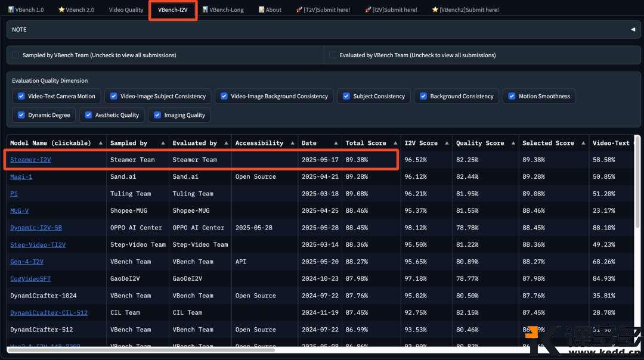Image resolution: width=644 pixels, height=360 pixels.
Task: Click the Tuling Team Sampled by cell
Action: 130,194
